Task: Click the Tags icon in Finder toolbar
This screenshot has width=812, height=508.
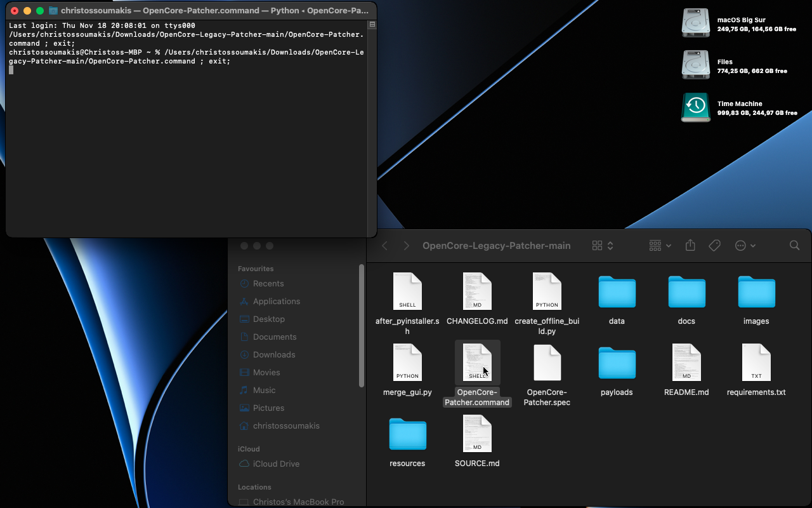Action: [x=714, y=246]
